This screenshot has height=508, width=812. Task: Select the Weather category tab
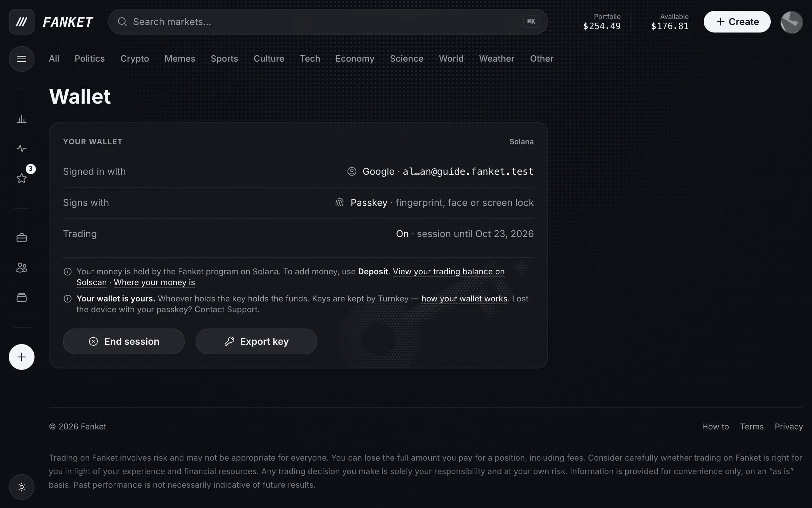tap(496, 59)
